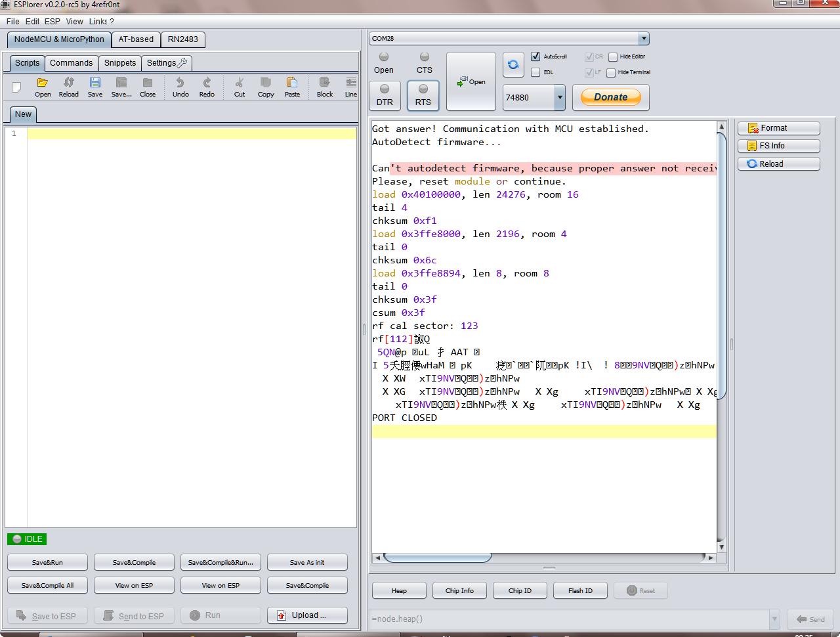Enable the Hide Editor checkbox
Image resolution: width=840 pixels, height=637 pixels.
click(613, 57)
